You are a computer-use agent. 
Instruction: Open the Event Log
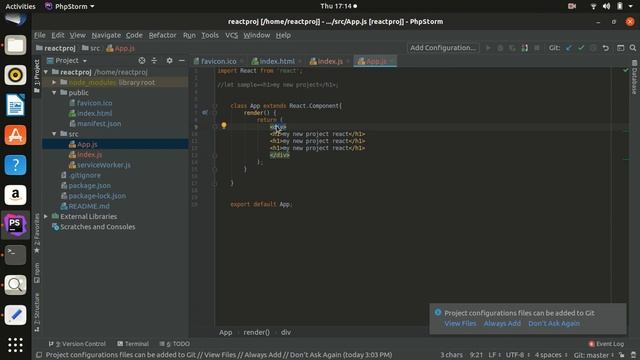pyautogui.click(x=606, y=344)
